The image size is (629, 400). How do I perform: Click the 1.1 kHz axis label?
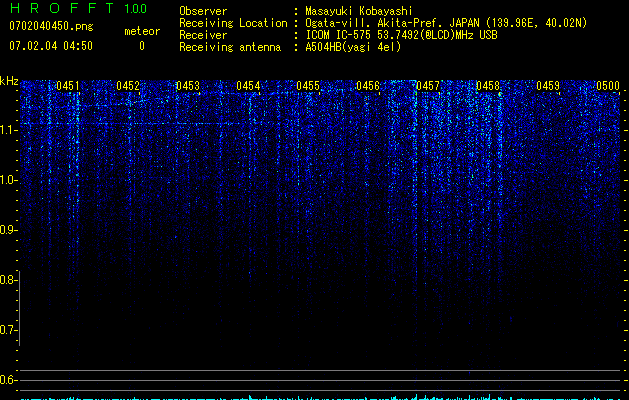(9, 130)
